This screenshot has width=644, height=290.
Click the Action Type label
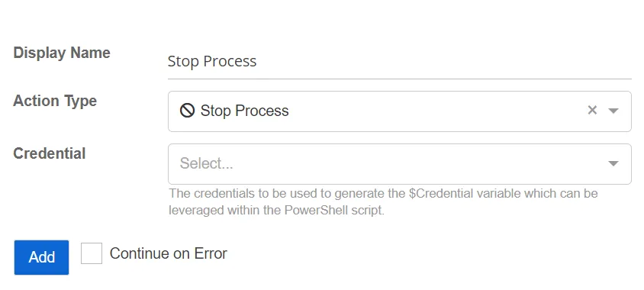point(55,101)
